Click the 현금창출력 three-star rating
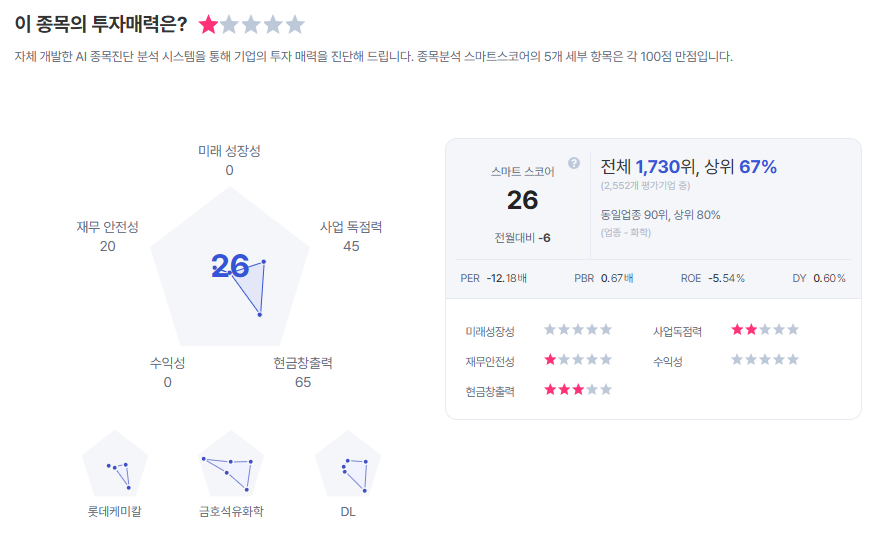This screenshot has height=535, width=878. (577, 390)
